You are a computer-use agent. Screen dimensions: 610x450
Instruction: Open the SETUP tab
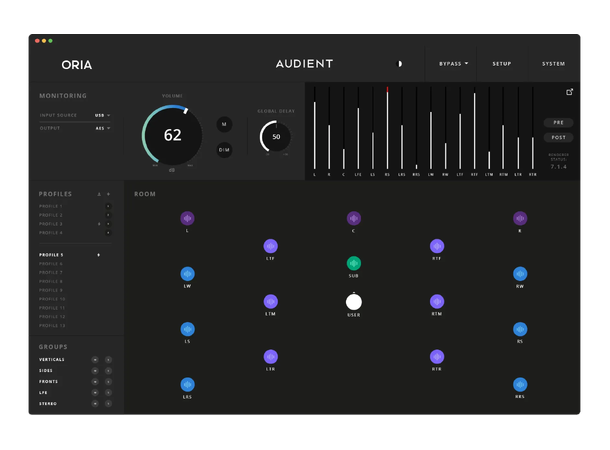[502, 64]
